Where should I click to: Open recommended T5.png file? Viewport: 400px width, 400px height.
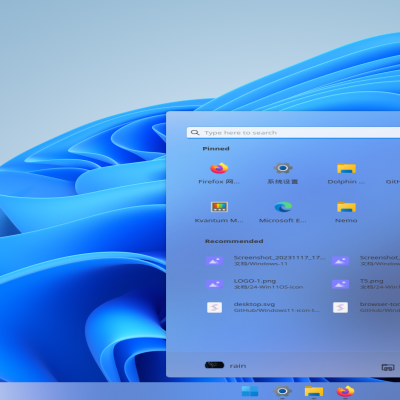[x=365, y=284]
